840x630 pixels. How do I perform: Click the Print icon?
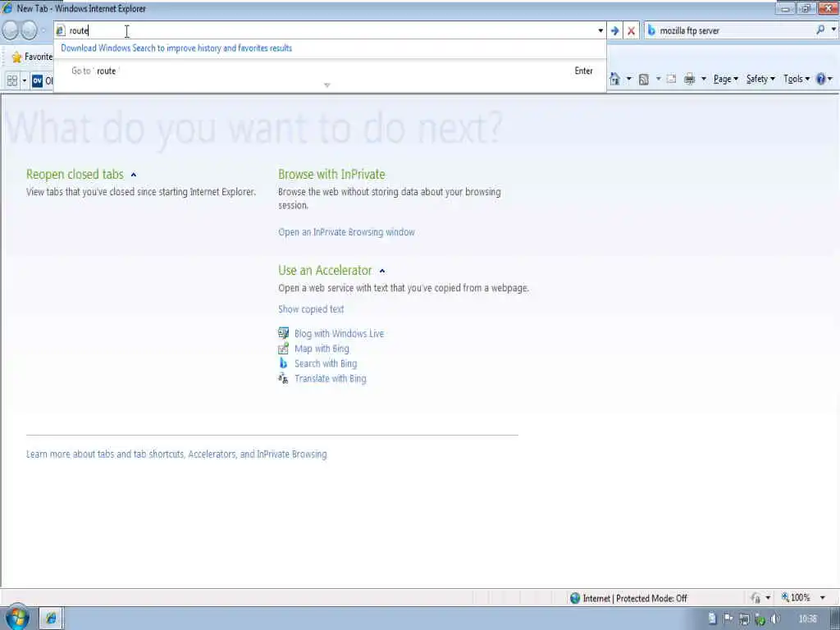click(689, 80)
